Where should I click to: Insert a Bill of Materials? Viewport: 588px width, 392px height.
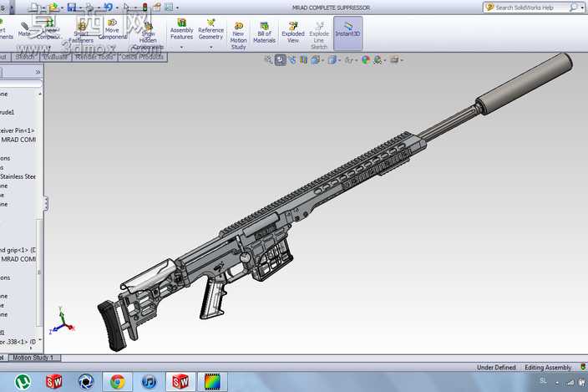(x=265, y=33)
